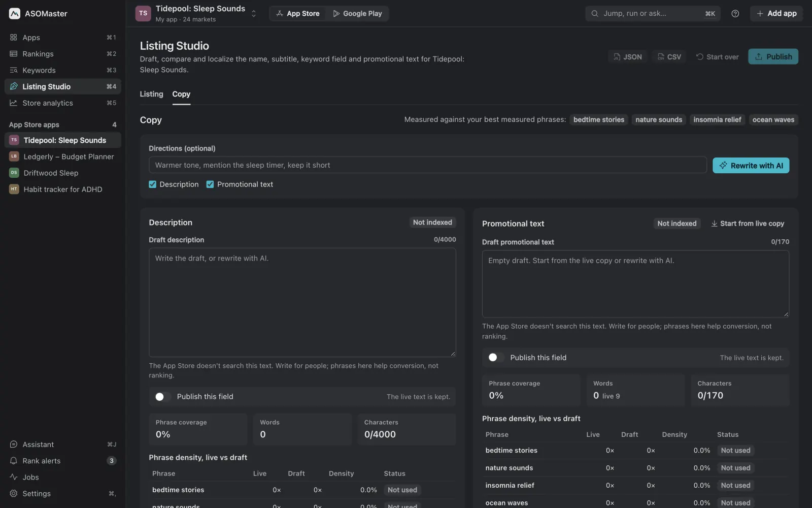Open the Assistant chat
The width and height of the screenshot is (812, 508).
pos(63,444)
